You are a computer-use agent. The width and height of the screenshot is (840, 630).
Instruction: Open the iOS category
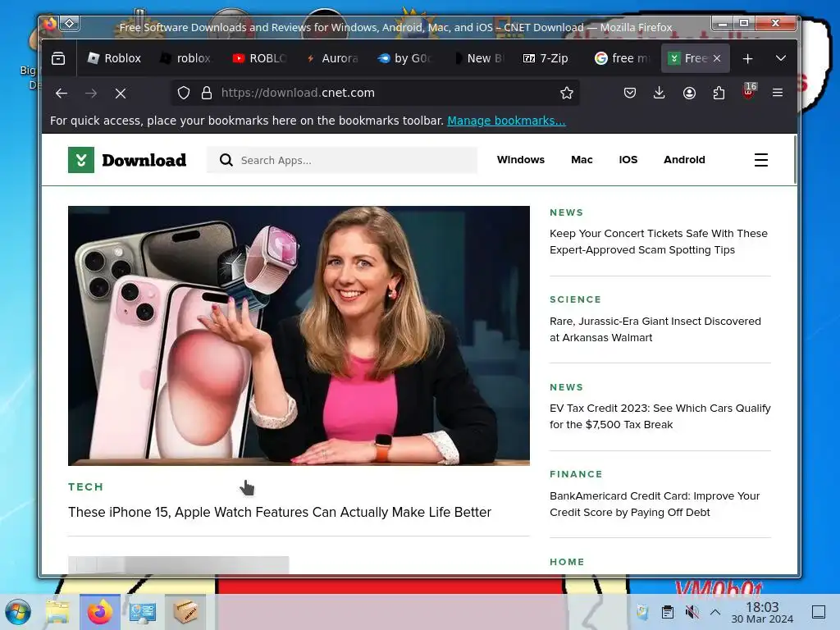[628, 160]
